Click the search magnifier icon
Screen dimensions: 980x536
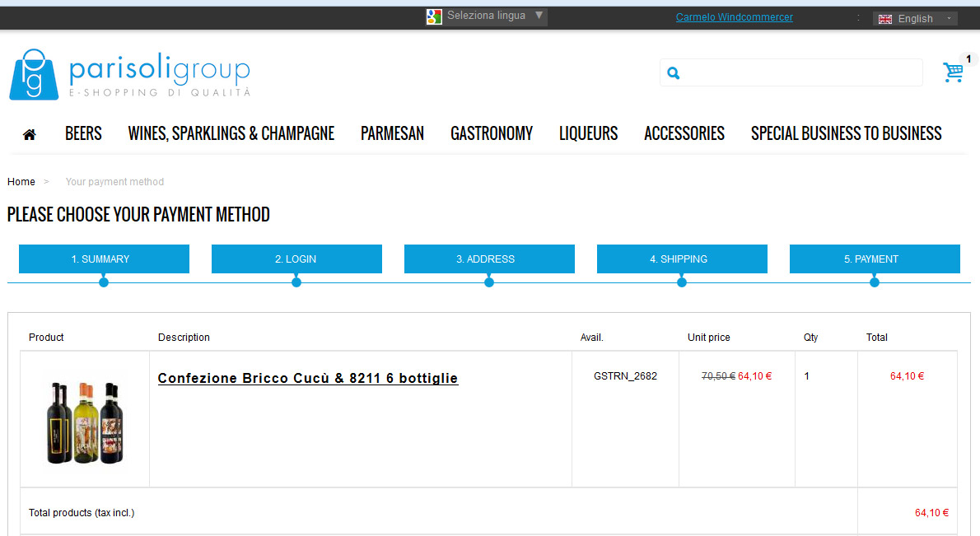click(673, 73)
